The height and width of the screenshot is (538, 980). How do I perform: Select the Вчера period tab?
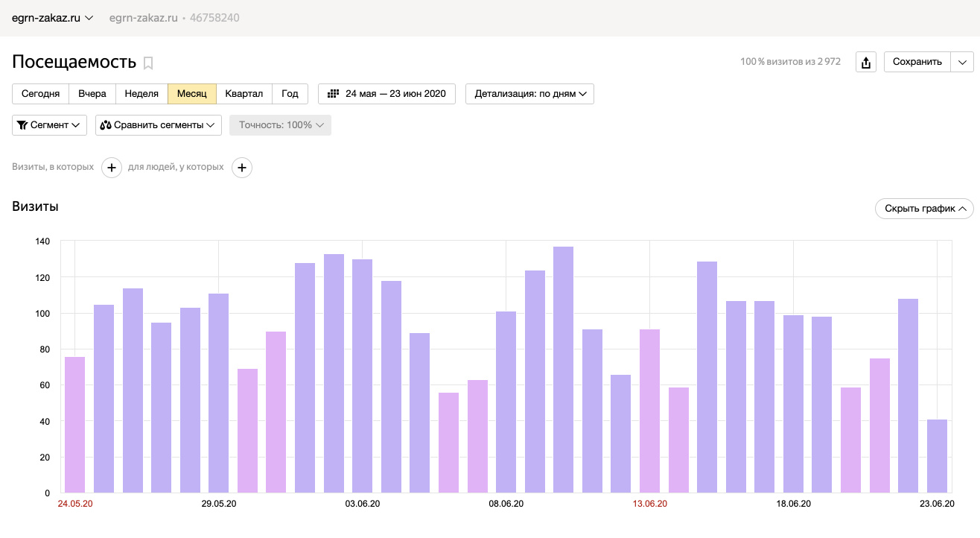click(x=92, y=94)
